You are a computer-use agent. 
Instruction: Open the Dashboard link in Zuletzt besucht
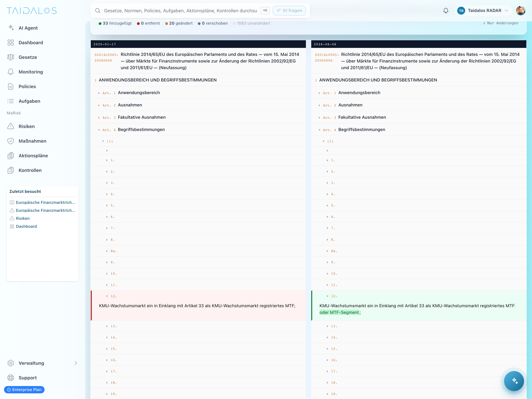coord(26,227)
